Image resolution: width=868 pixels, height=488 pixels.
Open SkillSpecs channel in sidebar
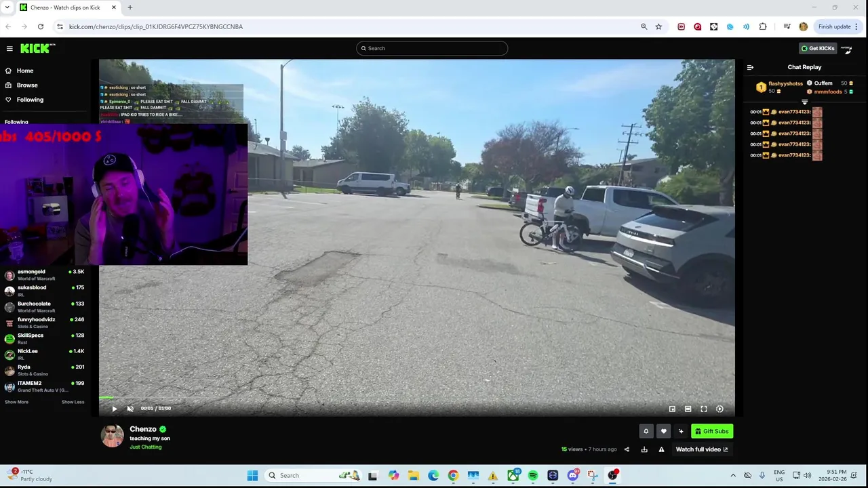(x=45, y=339)
